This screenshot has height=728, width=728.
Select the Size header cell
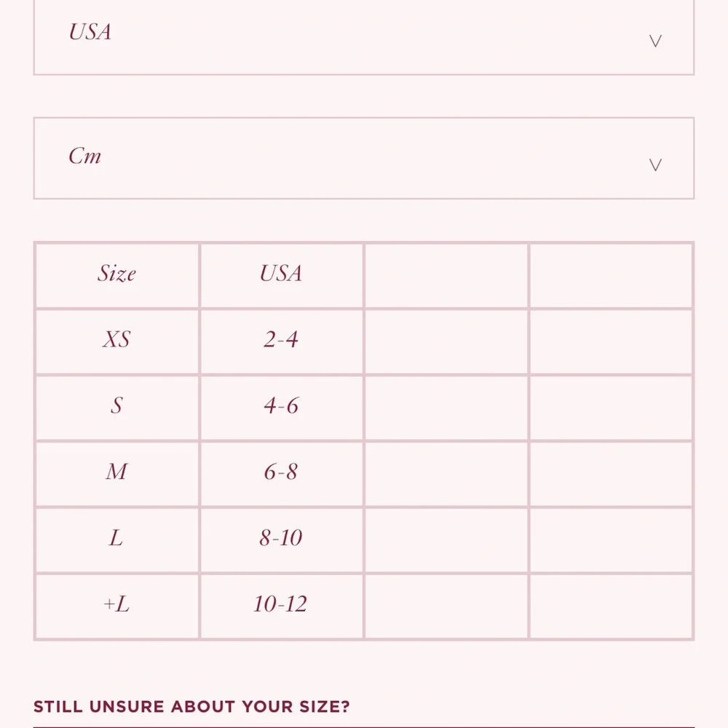[117, 275]
